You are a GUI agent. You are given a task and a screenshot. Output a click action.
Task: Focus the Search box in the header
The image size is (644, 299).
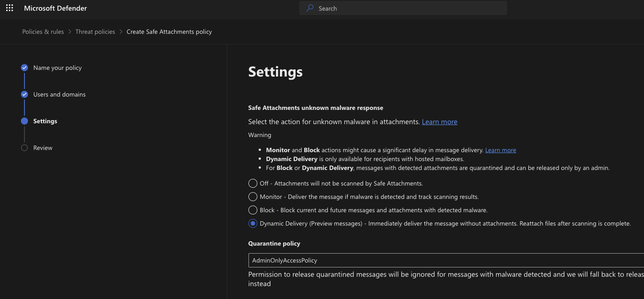click(403, 8)
